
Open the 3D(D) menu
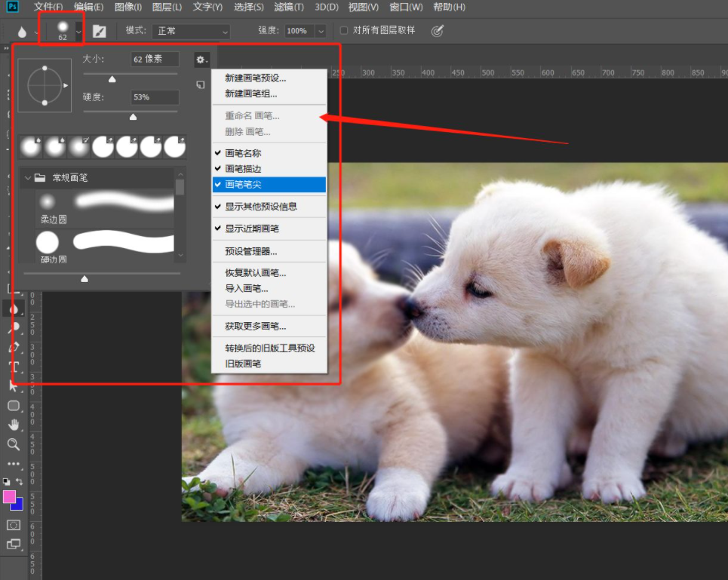pos(327,7)
